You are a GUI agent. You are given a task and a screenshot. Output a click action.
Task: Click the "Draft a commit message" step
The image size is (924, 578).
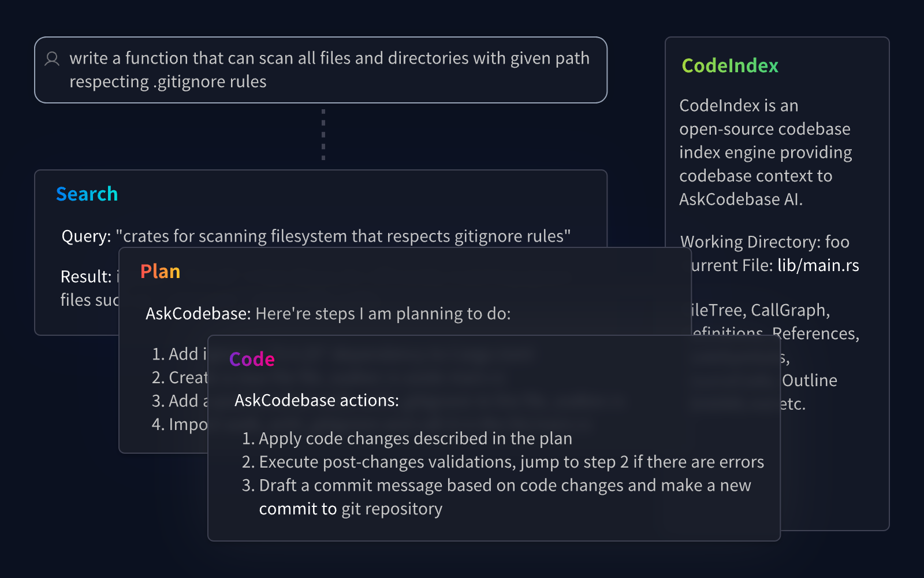504,486
